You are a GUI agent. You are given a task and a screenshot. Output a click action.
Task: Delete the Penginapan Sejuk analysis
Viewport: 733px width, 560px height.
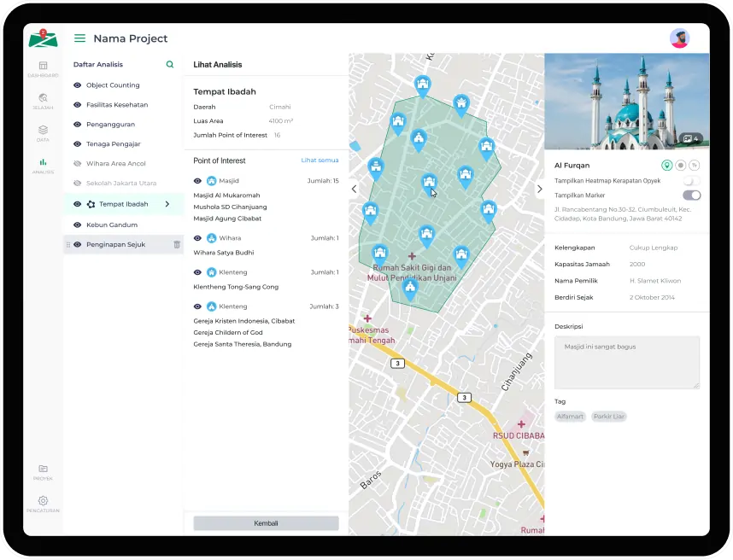tap(177, 244)
